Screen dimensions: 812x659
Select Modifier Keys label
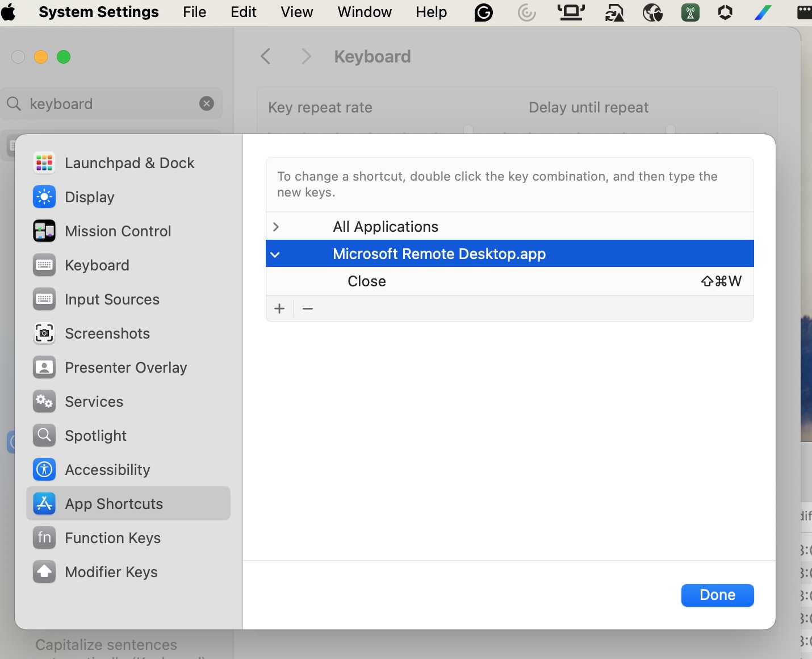tap(111, 572)
